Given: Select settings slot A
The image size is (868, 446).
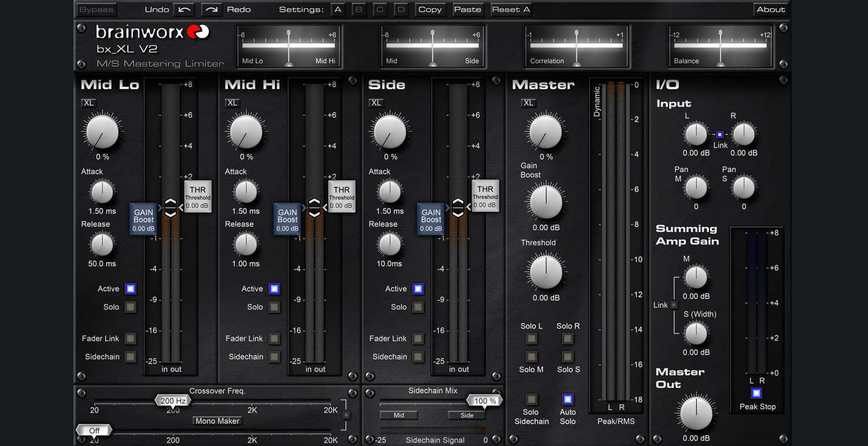Looking at the screenshot, I should [x=338, y=9].
